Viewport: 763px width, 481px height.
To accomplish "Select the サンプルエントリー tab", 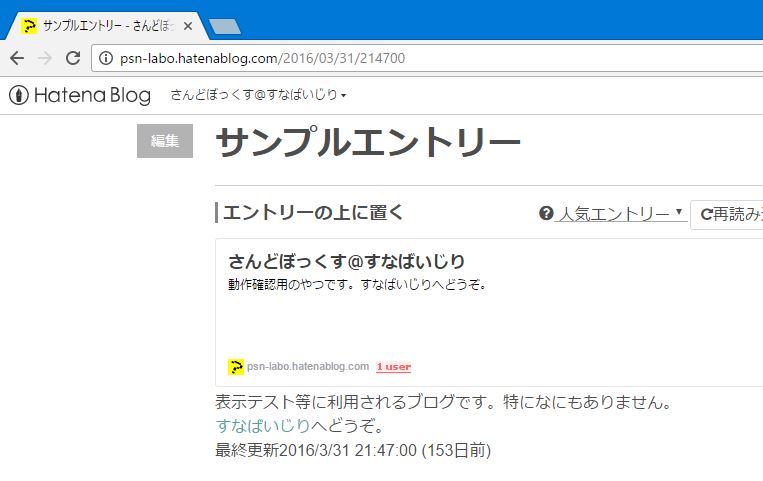I will click(x=106, y=26).
